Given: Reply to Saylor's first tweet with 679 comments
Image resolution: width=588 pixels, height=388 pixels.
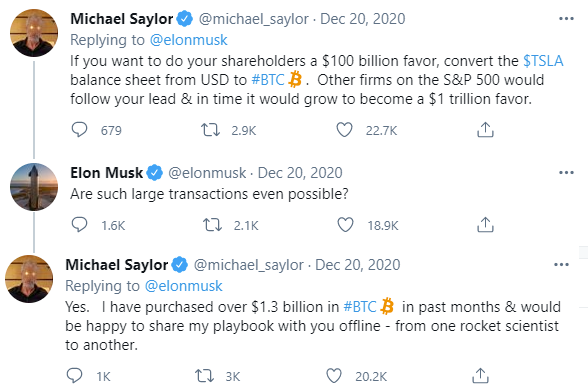Looking at the screenshot, I should (x=79, y=130).
